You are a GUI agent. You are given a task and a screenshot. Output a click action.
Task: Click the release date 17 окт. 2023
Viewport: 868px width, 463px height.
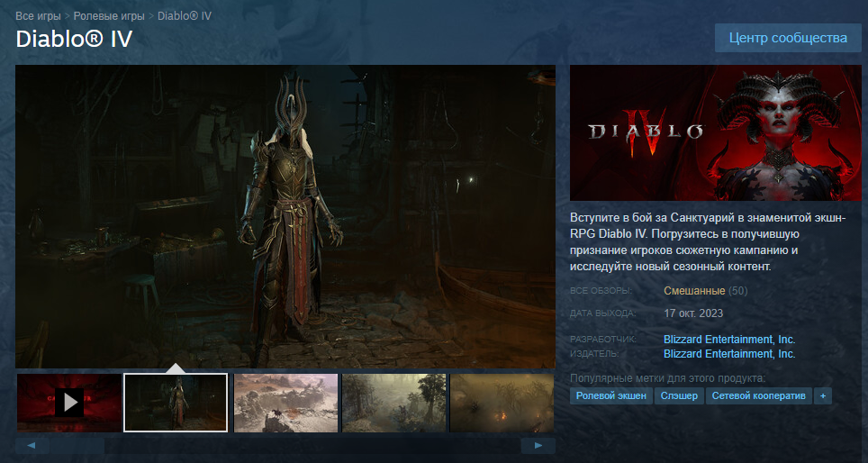(693, 313)
